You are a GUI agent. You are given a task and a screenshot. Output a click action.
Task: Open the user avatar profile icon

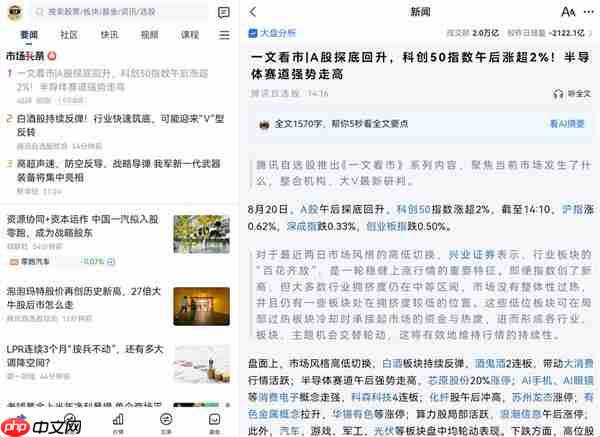point(15,12)
